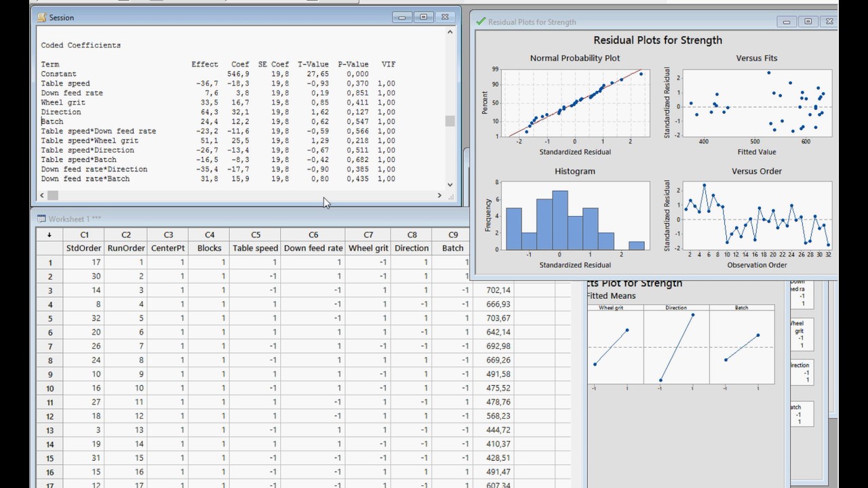
Task: Select worksheet row header 5
Action: click(50, 318)
